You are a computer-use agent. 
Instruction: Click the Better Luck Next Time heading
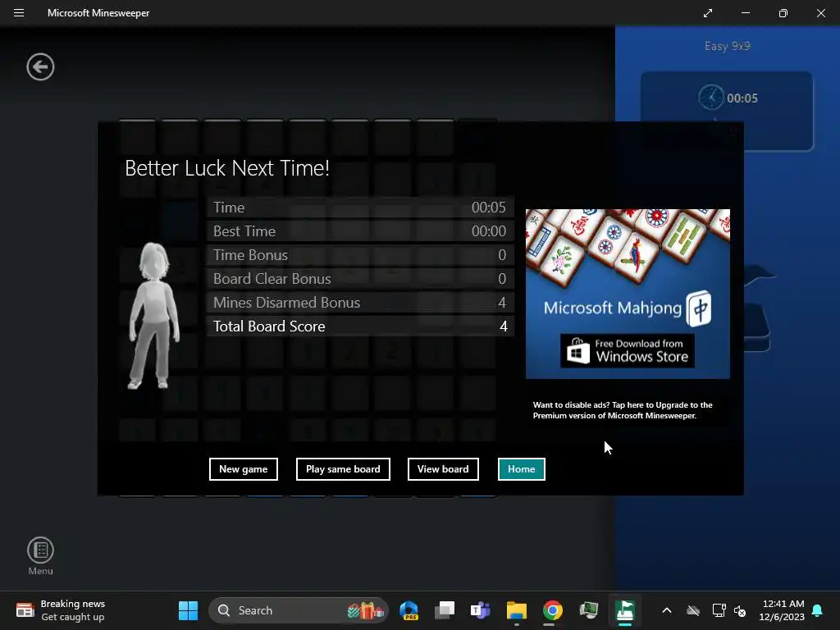[227, 168]
